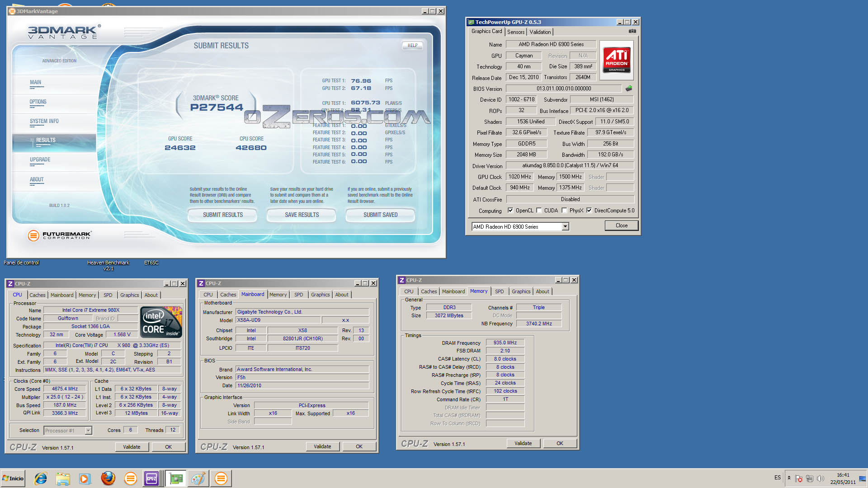Click the Close button in GPU-Z
Screen dimensions: 868x488
click(x=621, y=225)
